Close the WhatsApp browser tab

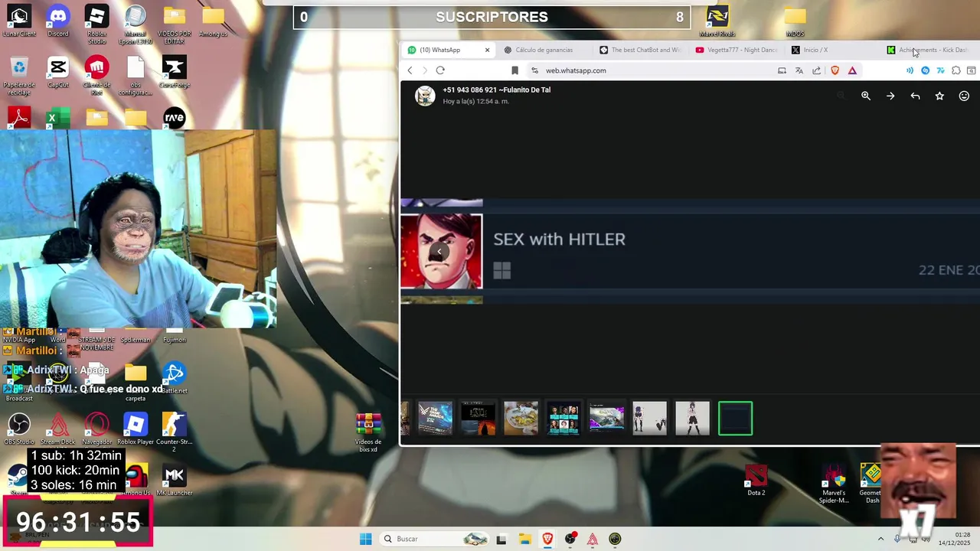(x=487, y=50)
